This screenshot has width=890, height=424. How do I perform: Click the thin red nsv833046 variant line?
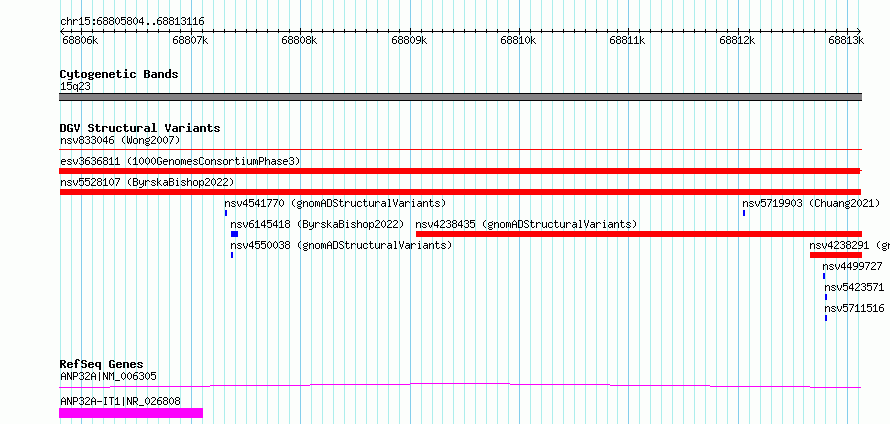[460, 150]
